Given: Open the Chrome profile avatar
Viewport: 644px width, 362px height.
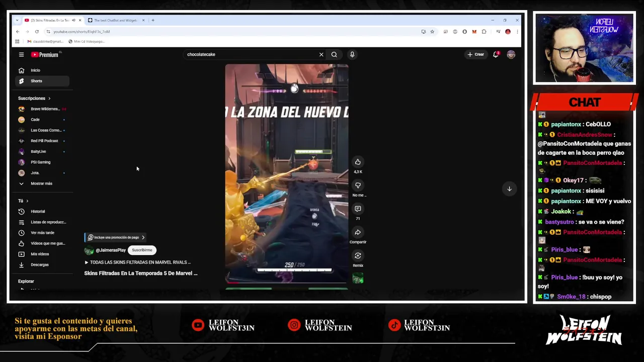Looking at the screenshot, I should 508,32.
